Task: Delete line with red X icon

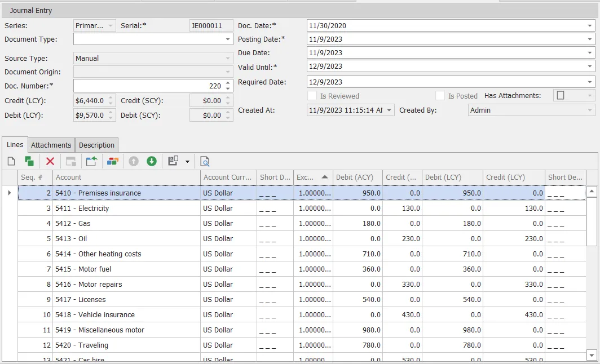Action: pyautogui.click(x=50, y=162)
